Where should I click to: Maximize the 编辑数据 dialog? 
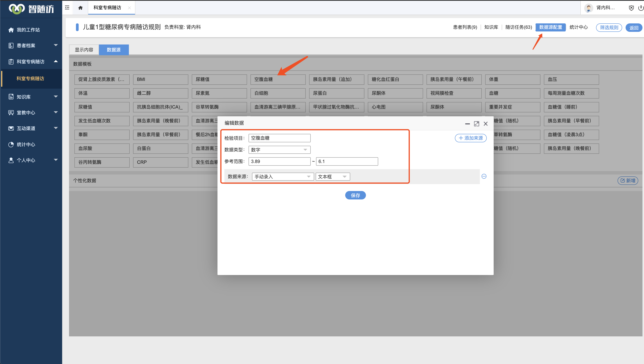pos(477,124)
